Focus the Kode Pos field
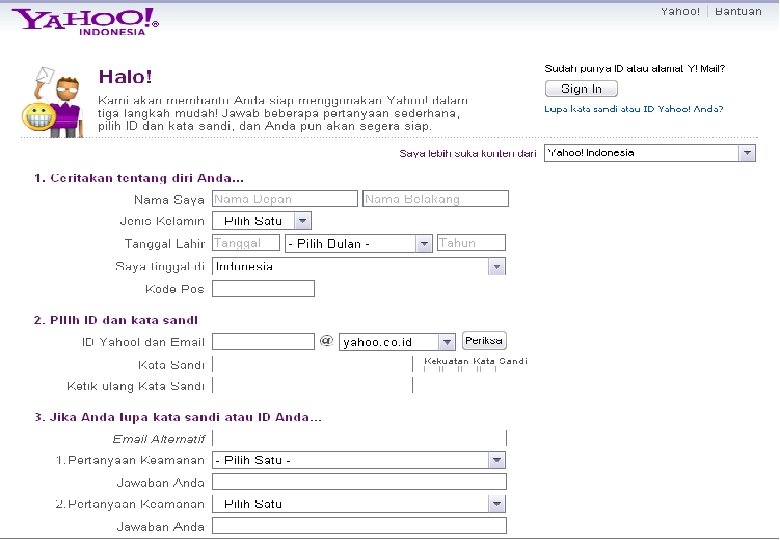Image resolution: width=780 pixels, height=540 pixels. [x=263, y=288]
